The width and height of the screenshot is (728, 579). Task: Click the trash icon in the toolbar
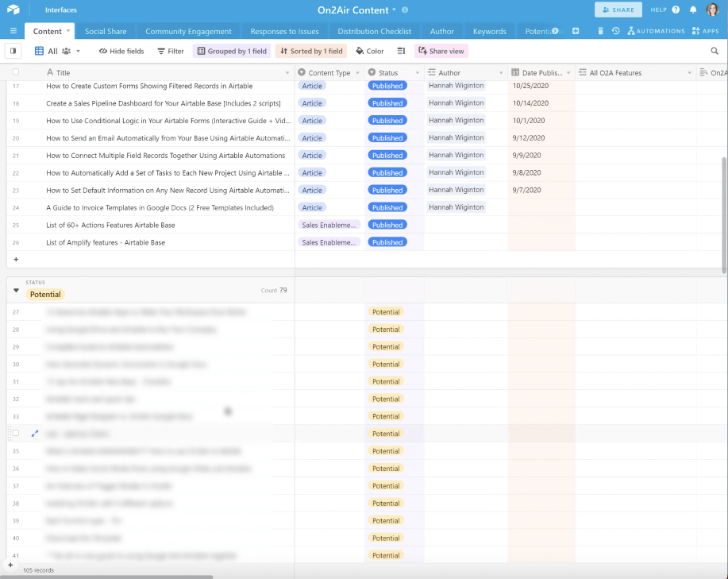[601, 31]
